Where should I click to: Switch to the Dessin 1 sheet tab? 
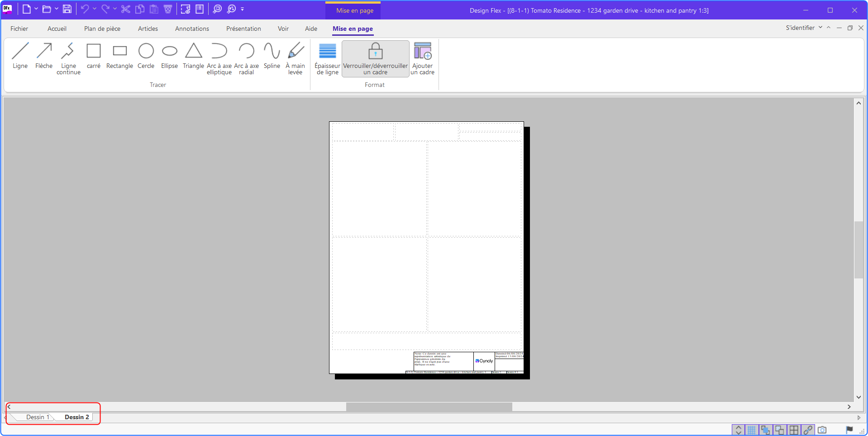pyautogui.click(x=37, y=417)
